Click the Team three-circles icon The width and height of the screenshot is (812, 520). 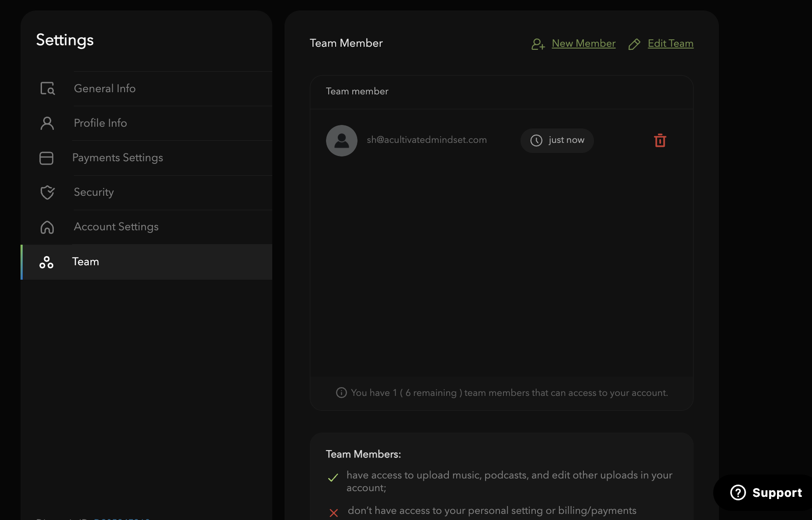(46, 262)
